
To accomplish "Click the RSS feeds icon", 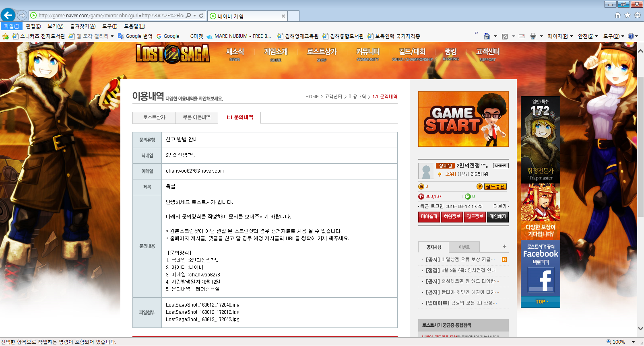I will (505, 36).
